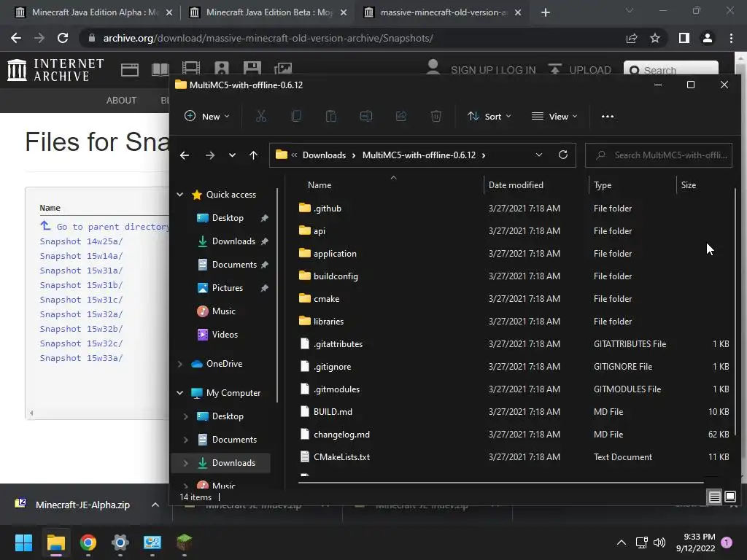
Task: Open Snapshot 15w31b/ link
Action: 82,285
